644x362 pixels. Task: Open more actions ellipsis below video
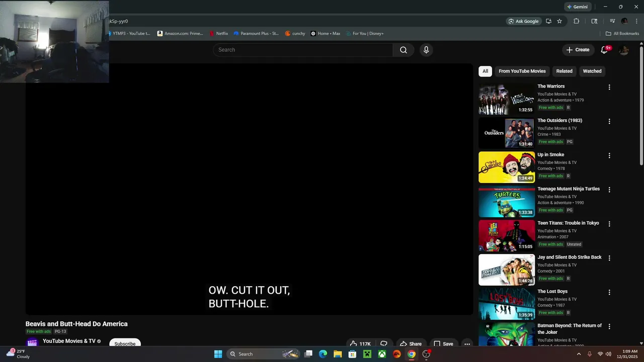point(467,344)
